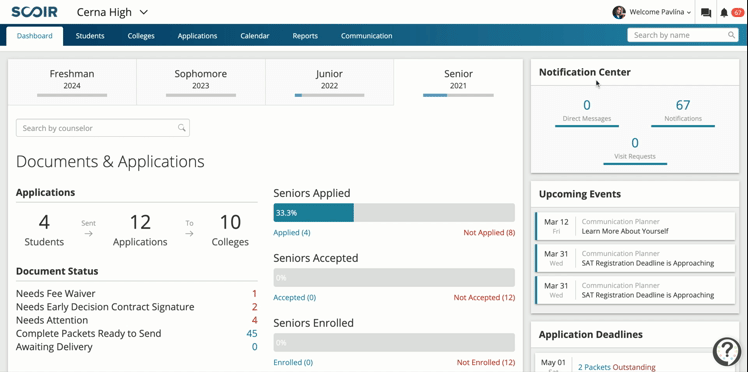The image size is (748, 372).
Task: Select the Senior 2021 class tab
Action: pyautogui.click(x=458, y=82)
